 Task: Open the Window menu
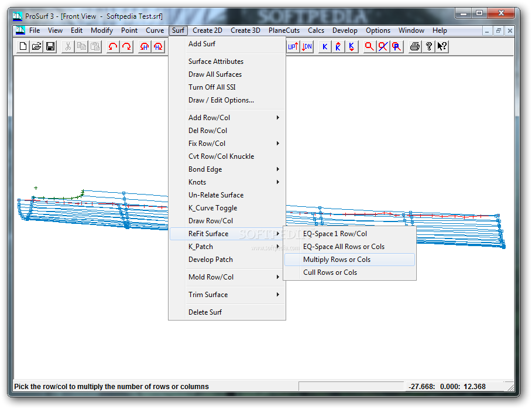411,30
